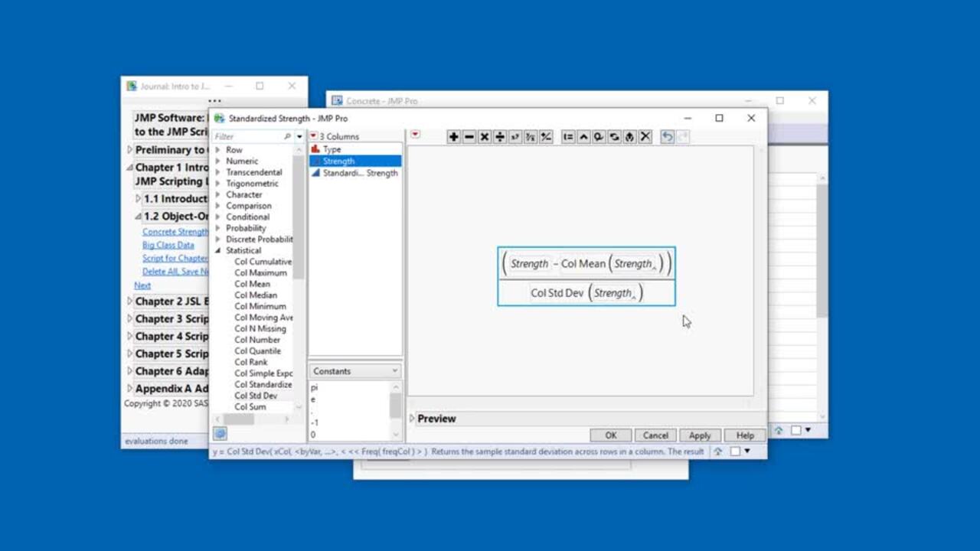Click the formula editor settings icon bottom-left
This screenshot has width=980, height=551.
click(x=220, y=434)
